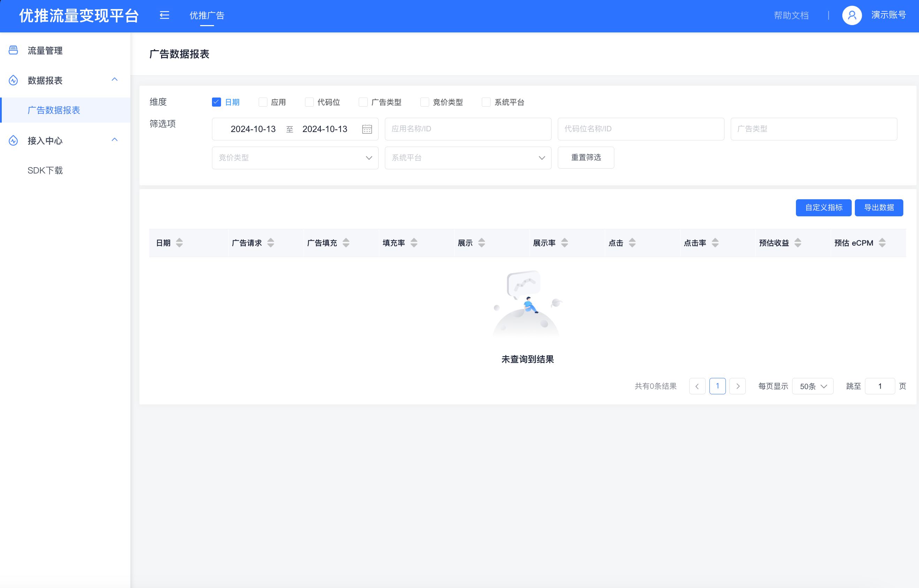Sort by 填充率 column sort icon
Viewport: 919px width, 588px height.
coord(414,242)
